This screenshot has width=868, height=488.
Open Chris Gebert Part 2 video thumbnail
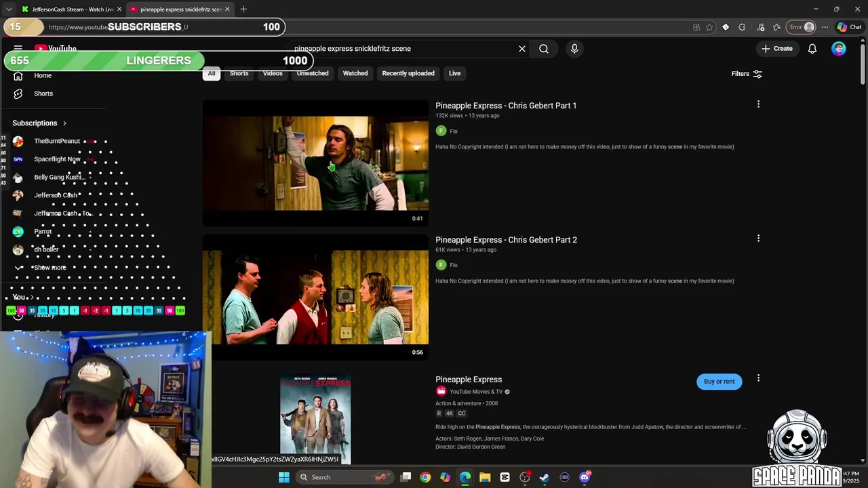coord(315,298)
